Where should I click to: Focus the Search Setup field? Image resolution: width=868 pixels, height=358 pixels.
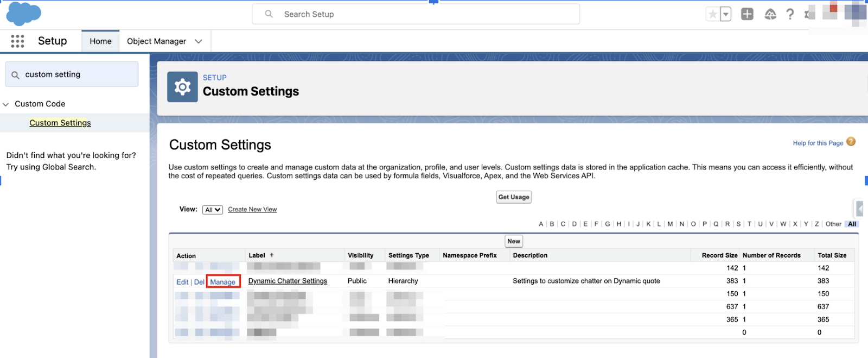pyautogui.click(x=416, y=14)
